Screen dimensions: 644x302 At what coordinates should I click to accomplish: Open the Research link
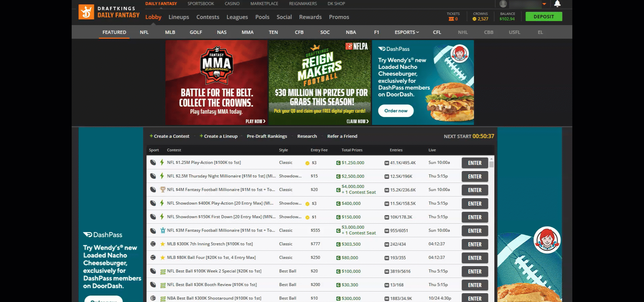point(307,136)
